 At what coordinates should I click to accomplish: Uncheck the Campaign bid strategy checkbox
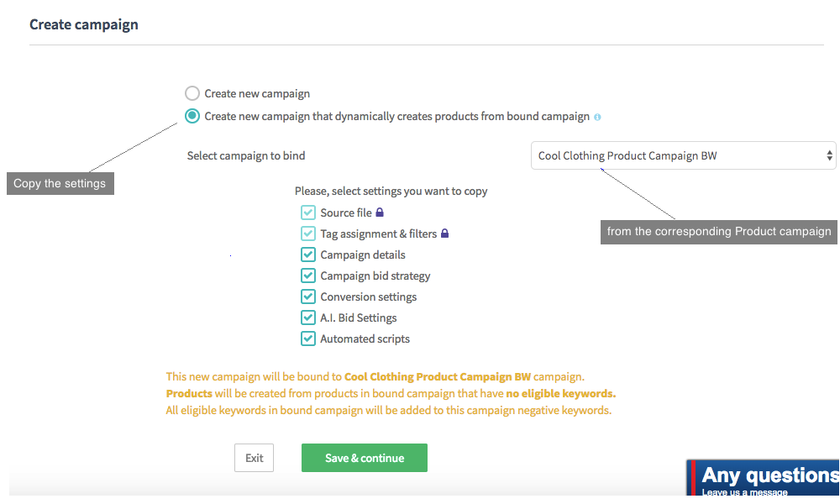[308, 276]
